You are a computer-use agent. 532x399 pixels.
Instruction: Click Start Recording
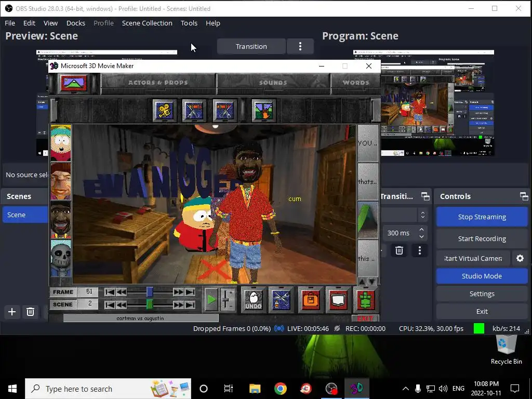pyautogui.click(x=482, y=238)
